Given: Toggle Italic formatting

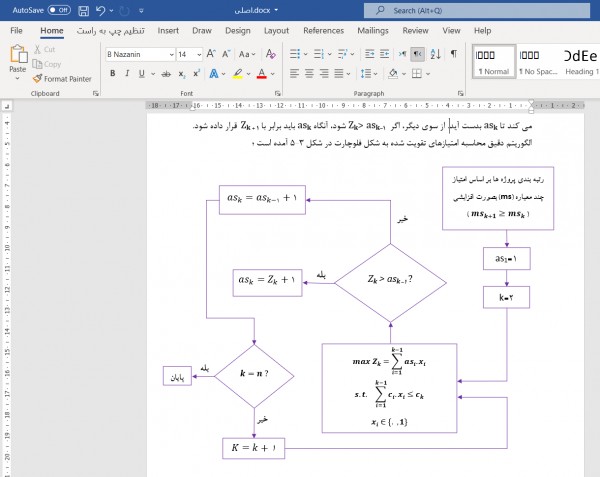Looking at the screenshot, I should point(129,73).
